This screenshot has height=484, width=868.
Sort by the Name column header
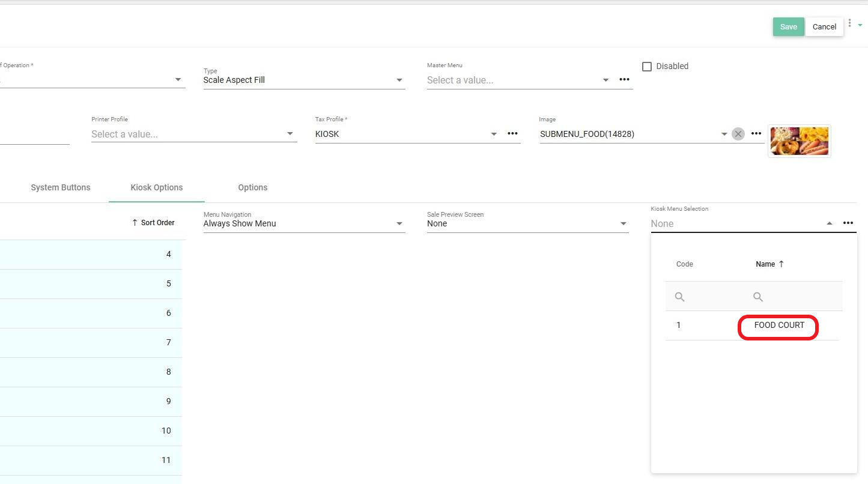tap(765, 264)
